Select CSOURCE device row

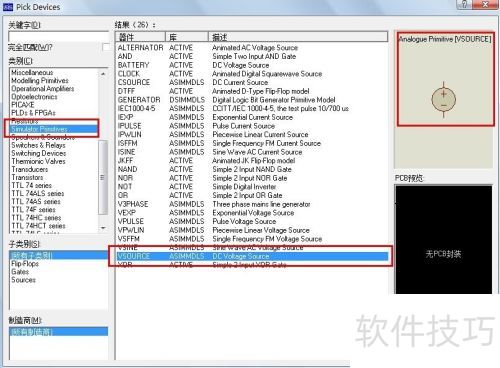pos(252,82)
